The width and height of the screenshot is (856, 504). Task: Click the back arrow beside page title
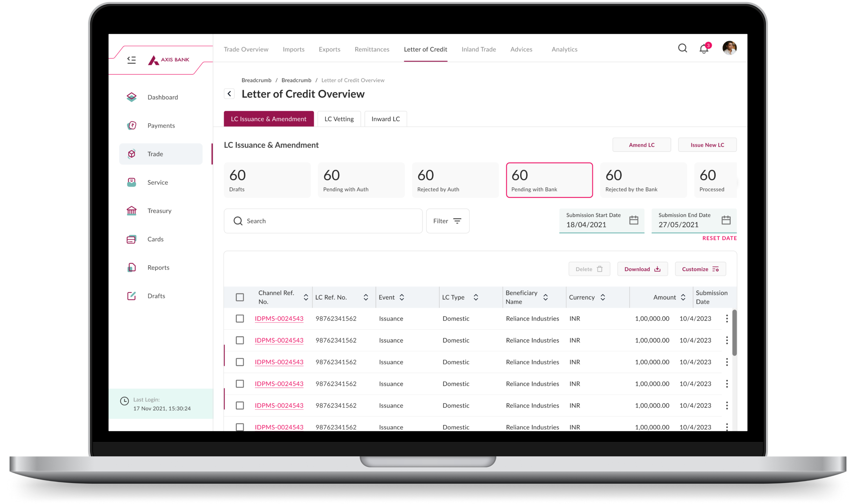pyautogui.click(x=229, y=94)
